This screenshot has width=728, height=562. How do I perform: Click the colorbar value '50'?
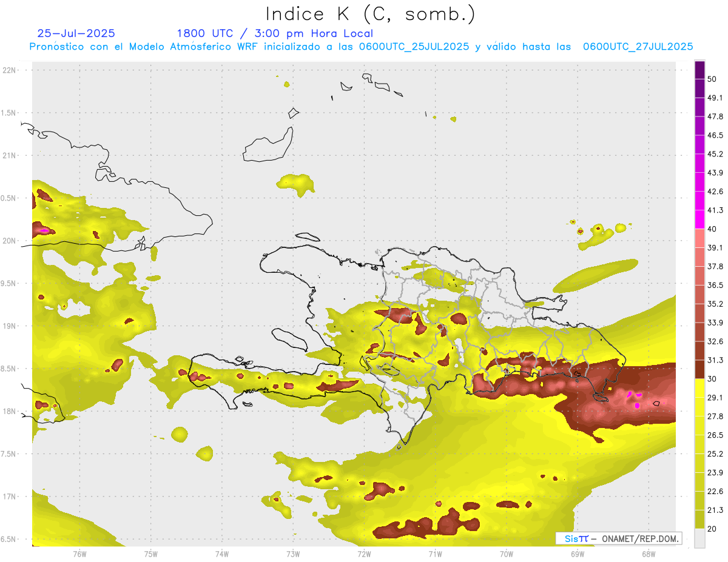point(712,79)
